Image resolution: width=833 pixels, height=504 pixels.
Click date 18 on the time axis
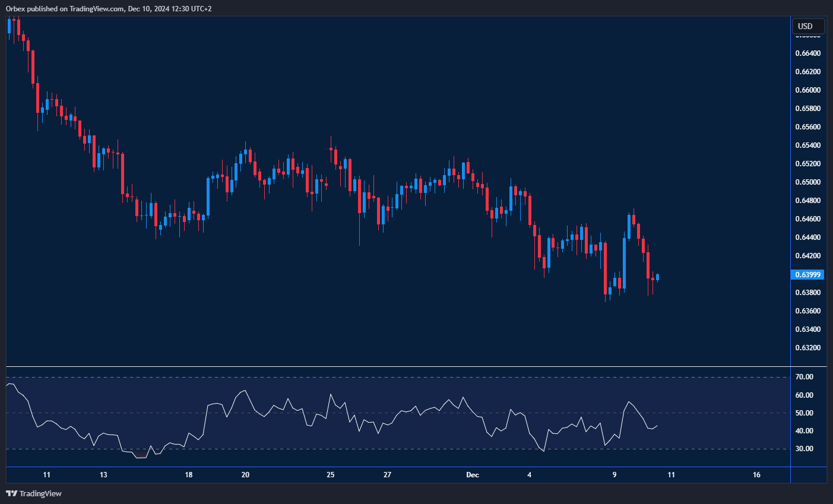189,475
